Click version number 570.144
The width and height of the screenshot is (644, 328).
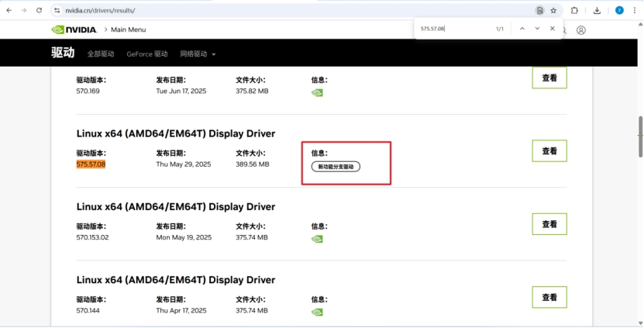point(88,311)
